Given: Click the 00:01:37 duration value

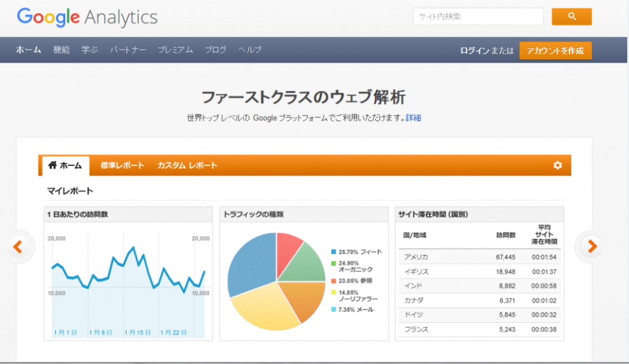Looking at the screenshot, I should click(544, 271).
